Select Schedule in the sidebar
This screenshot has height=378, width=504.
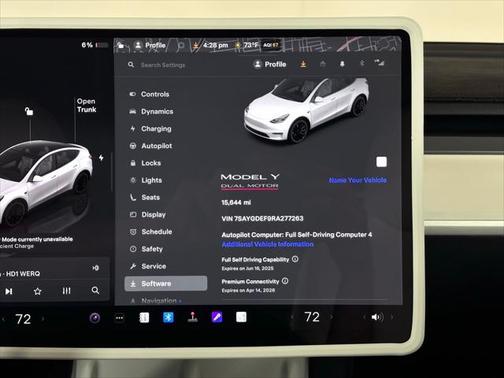(151, 232)
